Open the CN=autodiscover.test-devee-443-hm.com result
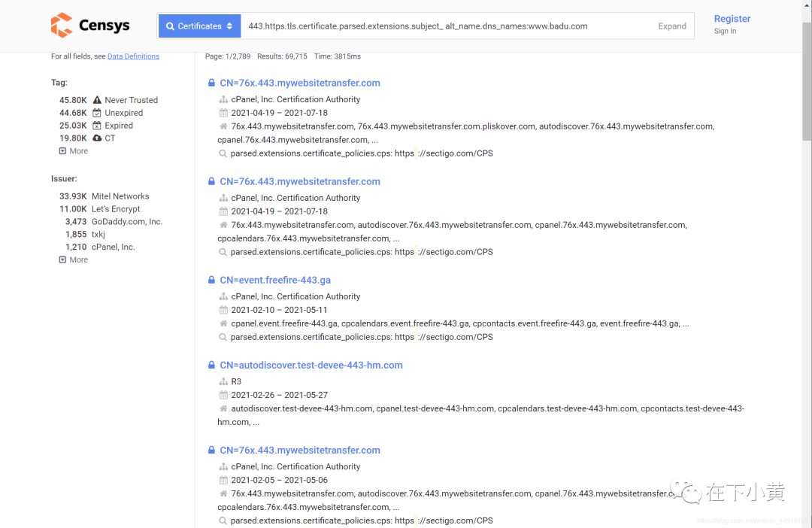812x528 pixels. pos(311,366)
